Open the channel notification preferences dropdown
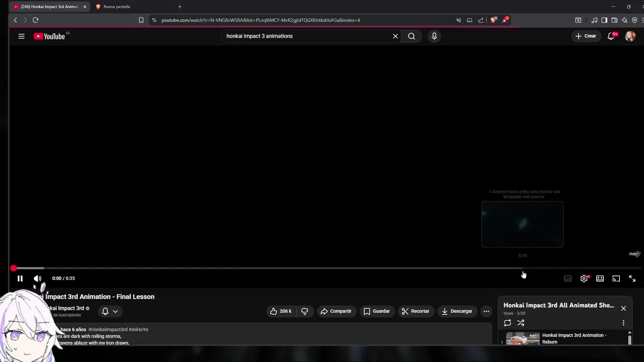Viewport: 644px width, 362px height. [x=110, y=311]
